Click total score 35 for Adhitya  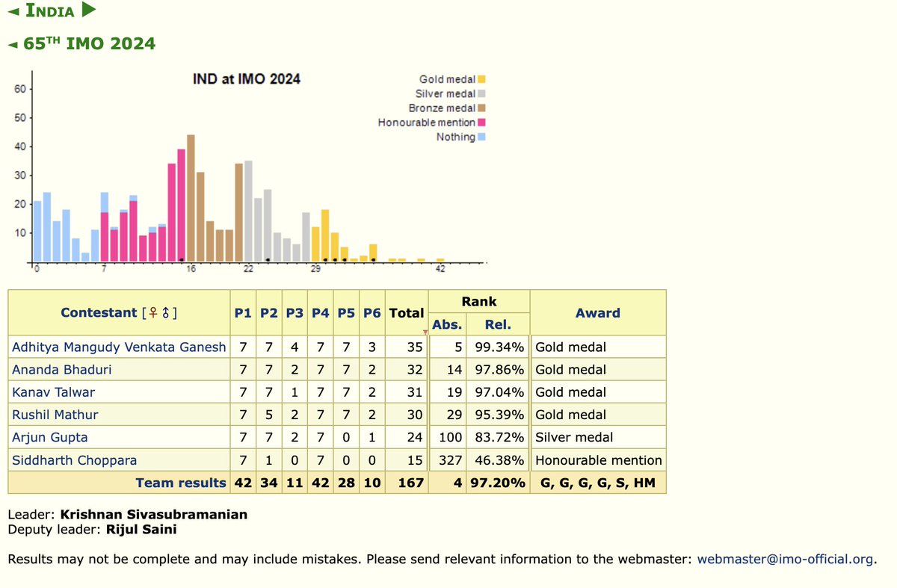pyautogui.click(x=416, y=347)
